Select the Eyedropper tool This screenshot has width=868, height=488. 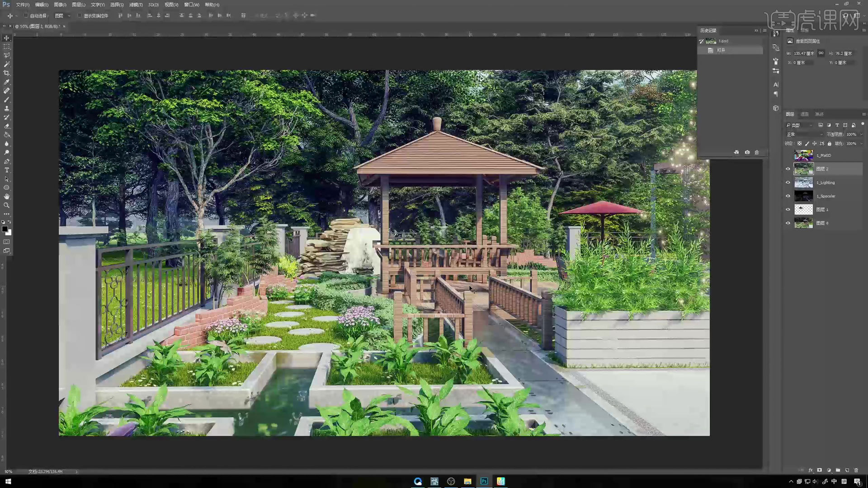tap(6, 82)
